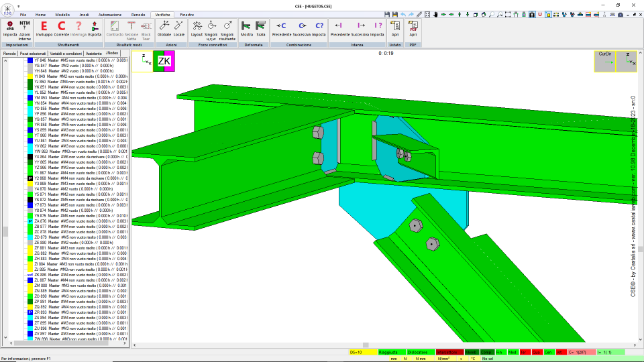The image size is (644, 362).
Task: Click Singoli risultante connector forces
Action: click(227, 30)
